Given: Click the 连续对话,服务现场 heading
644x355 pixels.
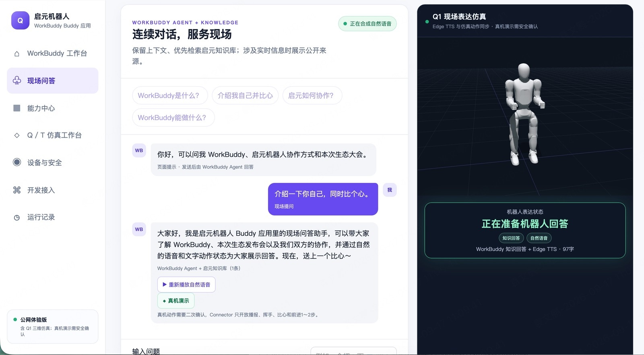Looking at the screenshot, I should coord(182,34).
